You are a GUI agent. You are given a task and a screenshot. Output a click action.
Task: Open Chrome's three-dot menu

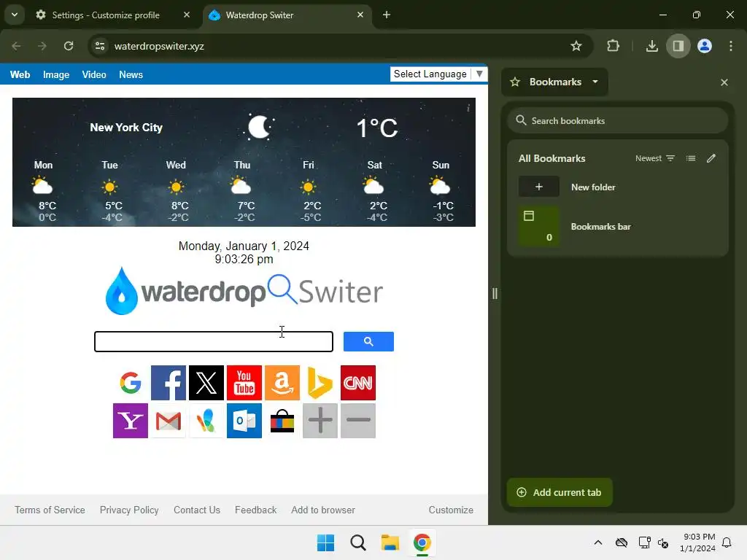point(731,46)
